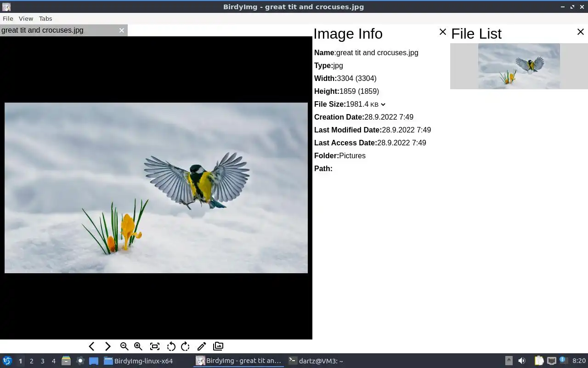
Task: Click the Folder value Pictures
Action: tap(352, 156)
